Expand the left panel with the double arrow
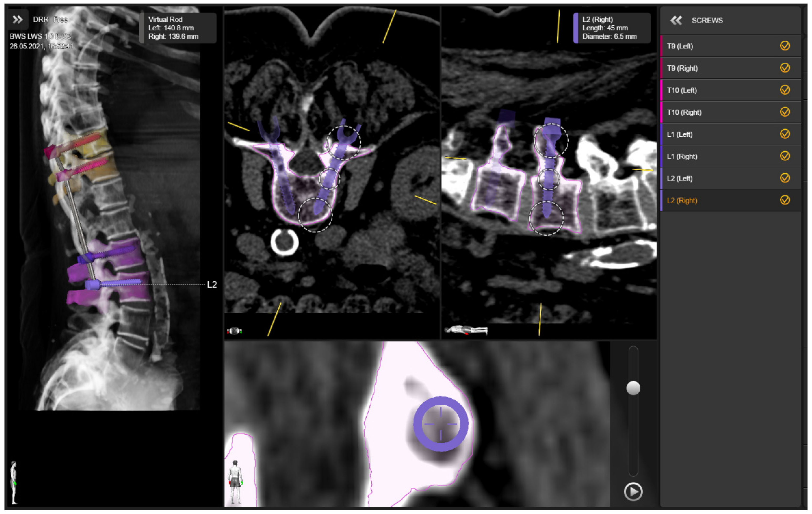Viewport: 812px width, 514px height. (x=17, y=20)
